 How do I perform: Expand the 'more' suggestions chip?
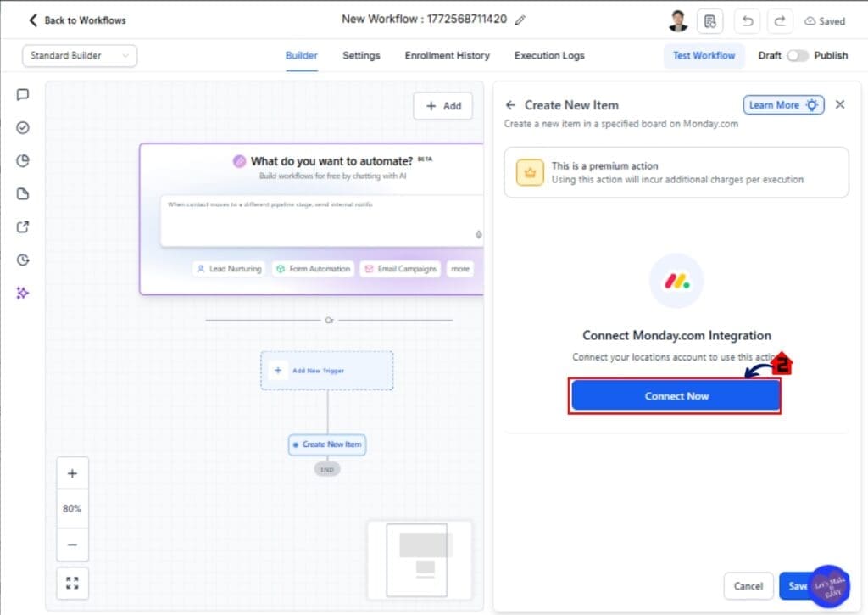tap(459, 268)
